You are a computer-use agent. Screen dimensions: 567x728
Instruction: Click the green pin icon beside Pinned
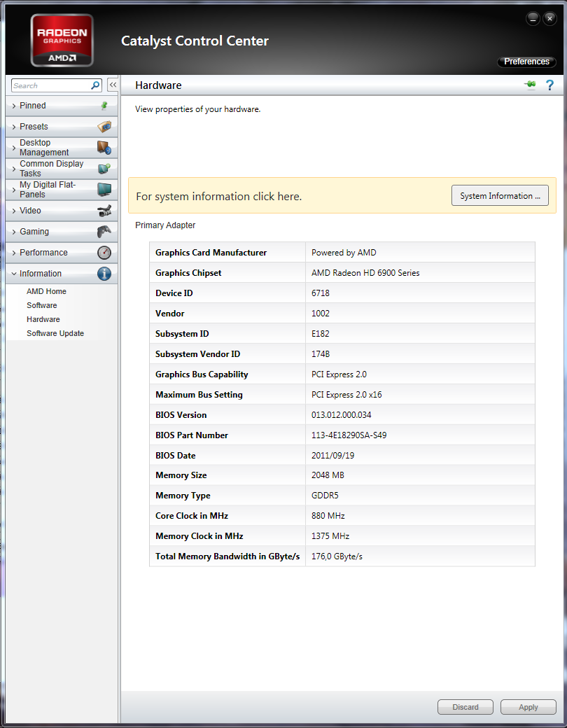(x=104, y=106)
